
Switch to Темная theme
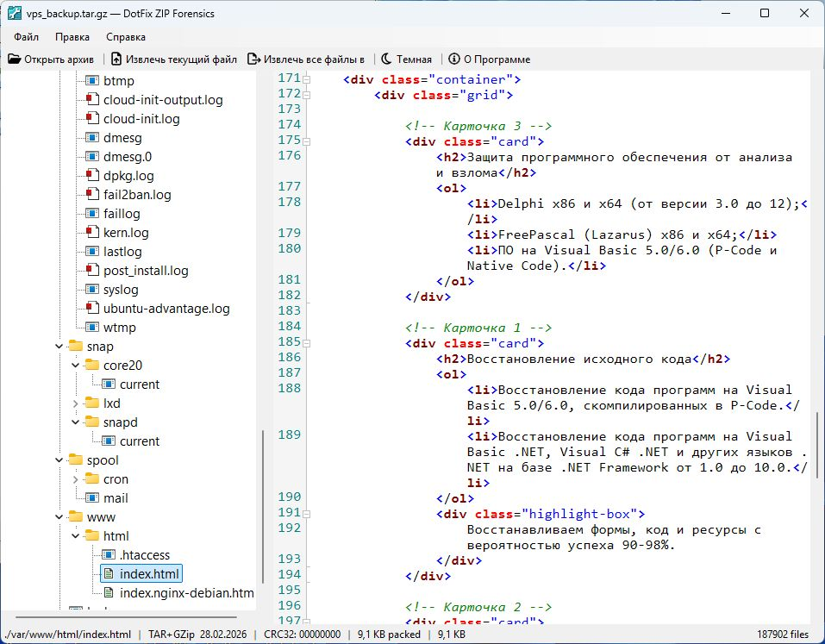[407, 59]
